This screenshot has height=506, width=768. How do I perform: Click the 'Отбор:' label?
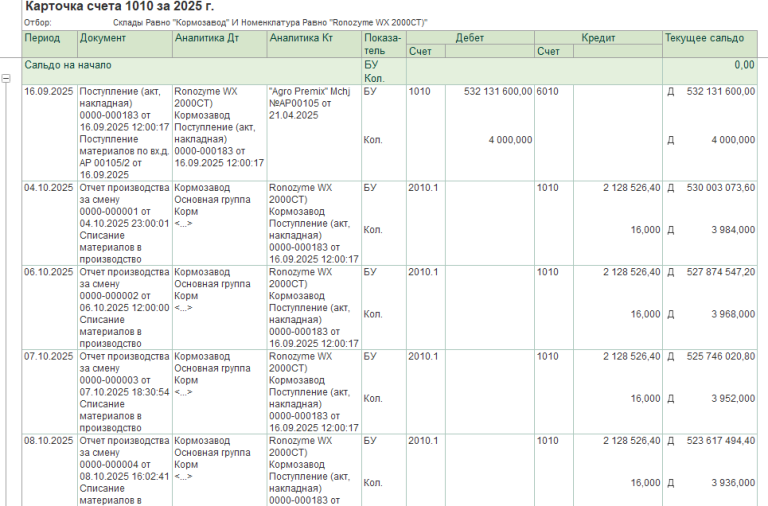[38, 23]
